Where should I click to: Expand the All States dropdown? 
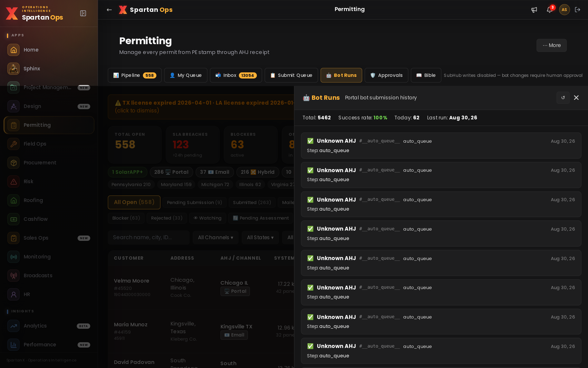click(x=260, y=238)
